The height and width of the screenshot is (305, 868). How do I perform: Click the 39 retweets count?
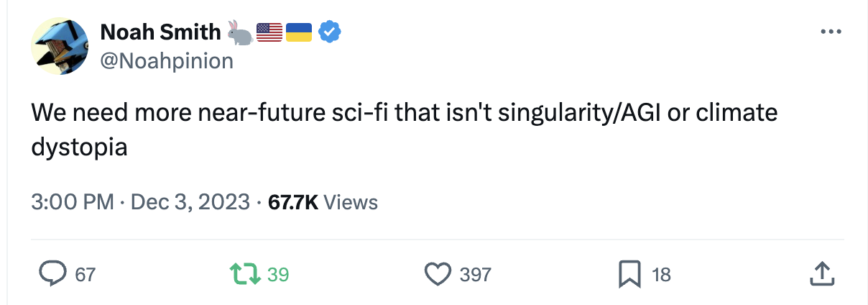pos(278,274)
